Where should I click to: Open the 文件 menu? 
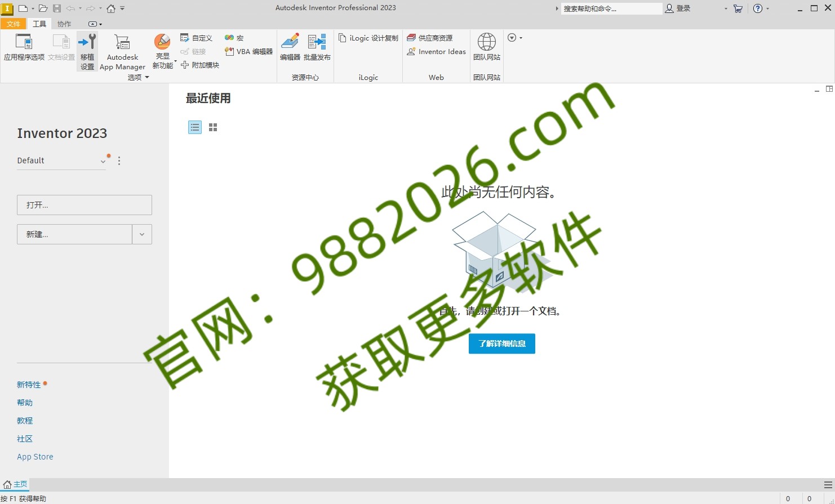point(13,24)
